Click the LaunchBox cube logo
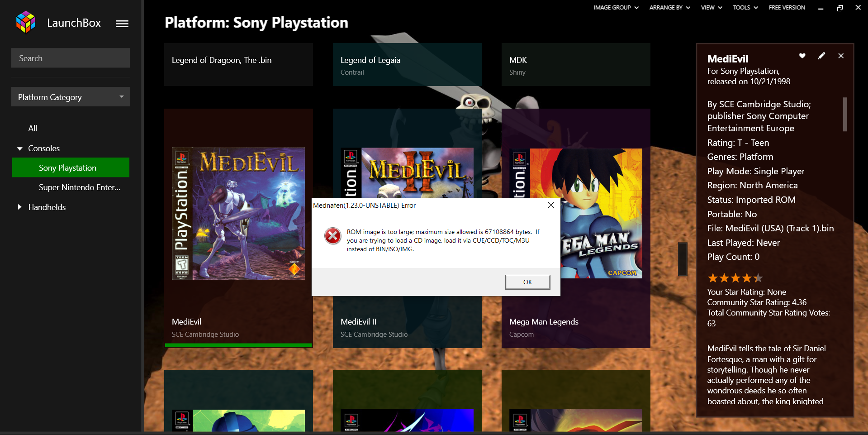Viewport: 868px width, 435px height. pyautogui.click(x=25, y=22)
